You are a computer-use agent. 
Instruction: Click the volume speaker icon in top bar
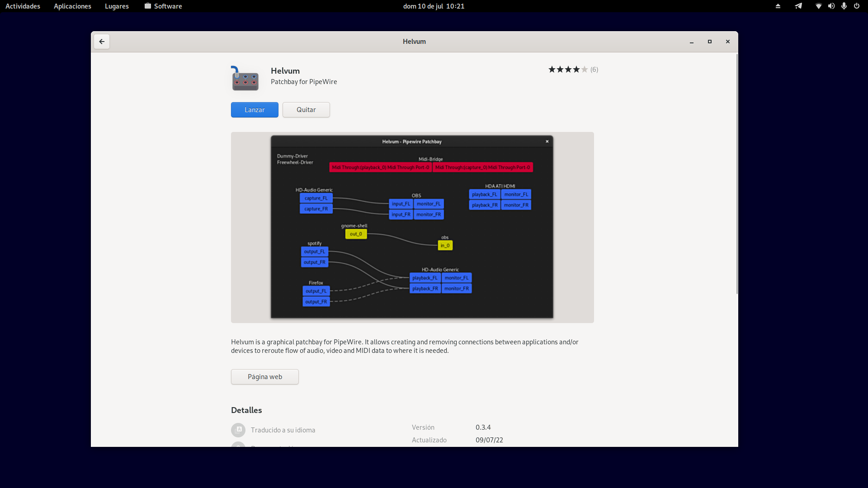(x=831, y=6)
